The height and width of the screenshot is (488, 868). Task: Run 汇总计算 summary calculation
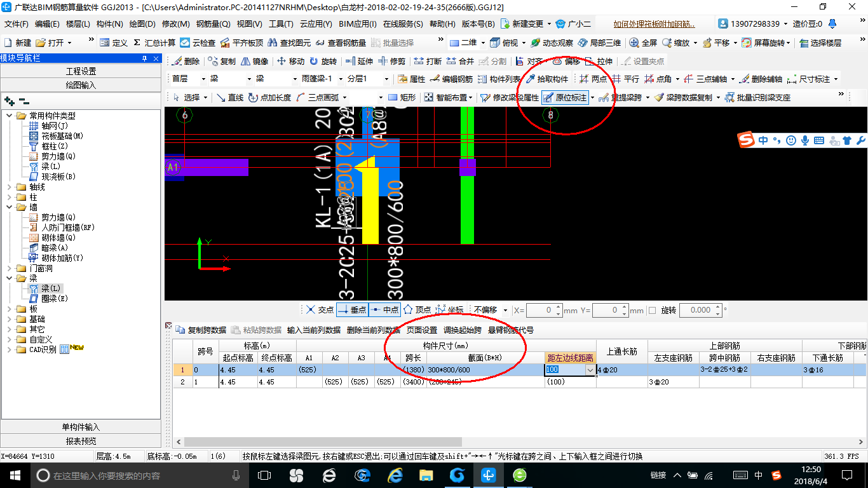(154, 43)
